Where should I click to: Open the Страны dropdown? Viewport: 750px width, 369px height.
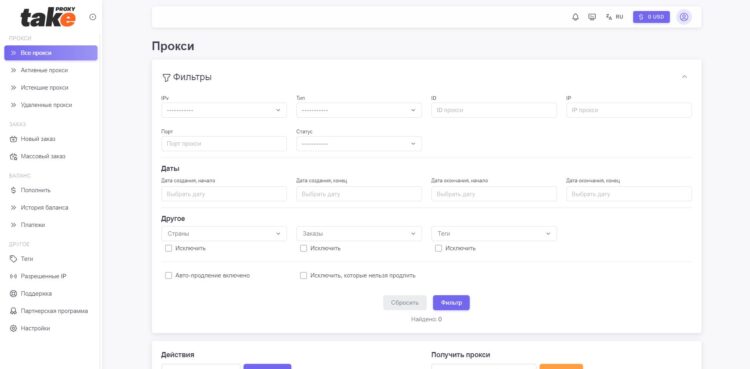[224, 234]
